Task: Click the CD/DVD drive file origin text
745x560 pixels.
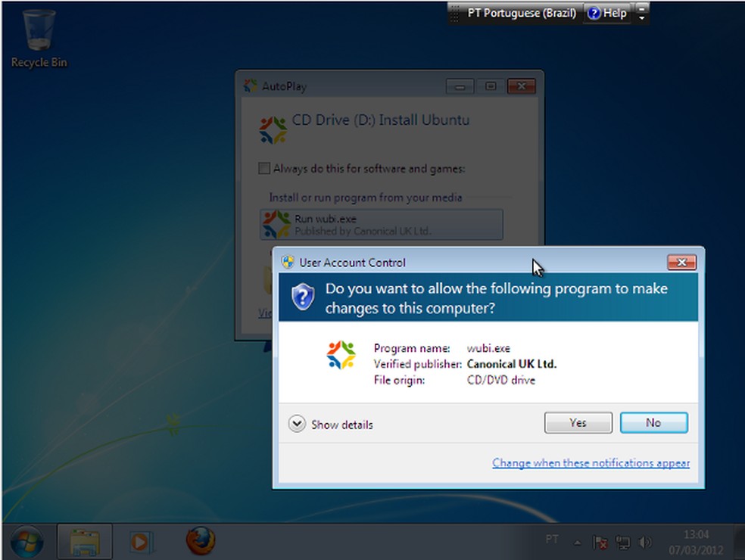Action: coord(501,380)
